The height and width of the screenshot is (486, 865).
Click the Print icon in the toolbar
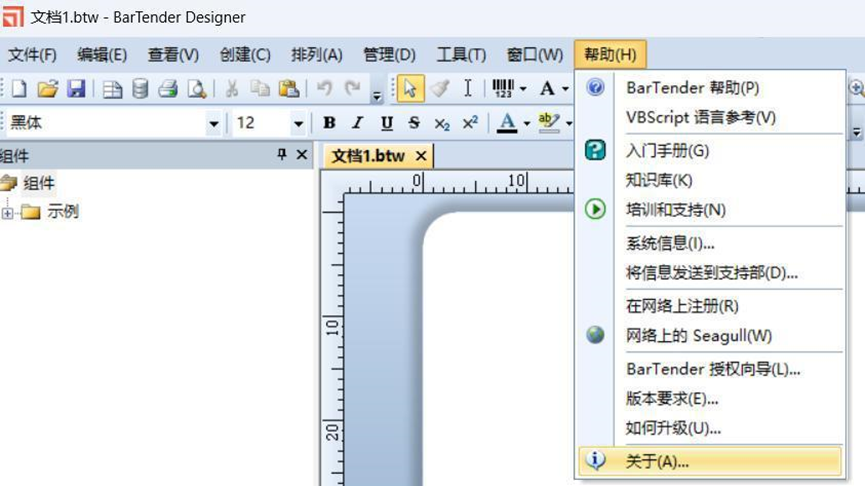tap(168, 89)
